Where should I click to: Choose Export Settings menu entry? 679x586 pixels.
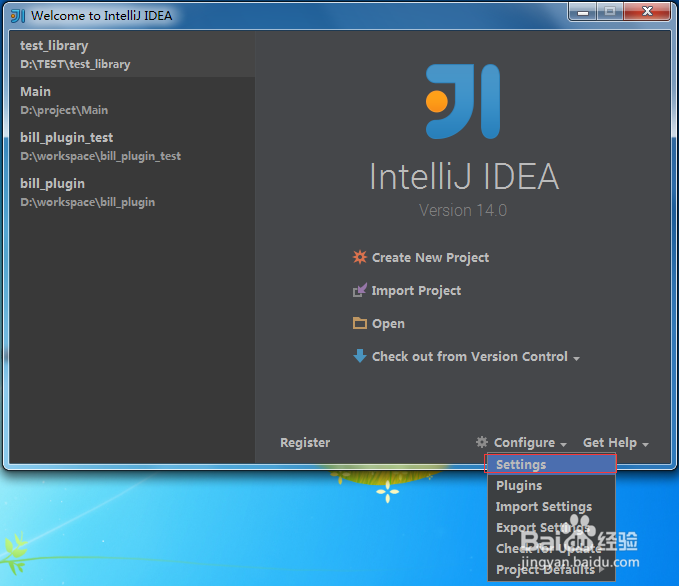pyautogui.click(x=551, y=527)
